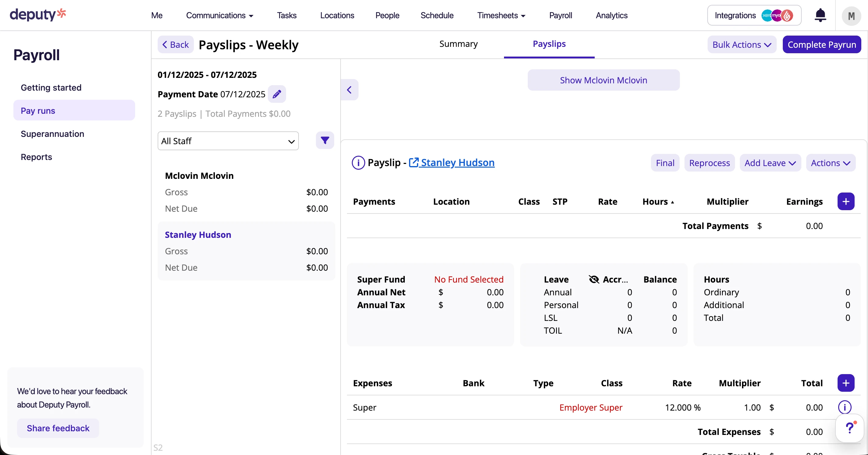
Task: Collapse the payslip side panel
Action: coord(349,89)
